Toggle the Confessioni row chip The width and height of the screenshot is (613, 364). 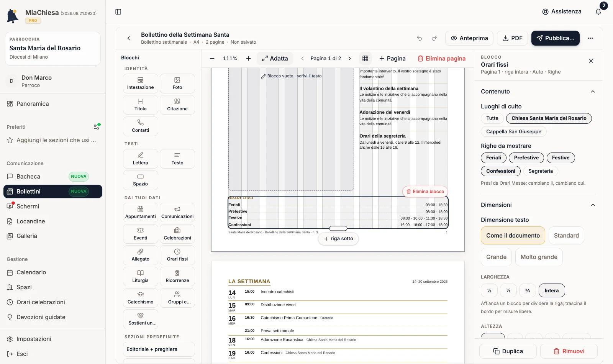(x=501, y=171)
